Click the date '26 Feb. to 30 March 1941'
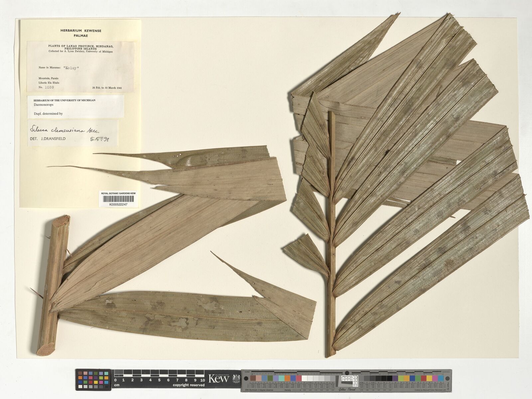This screenshot has width=532, height=399. coord(107,88)
